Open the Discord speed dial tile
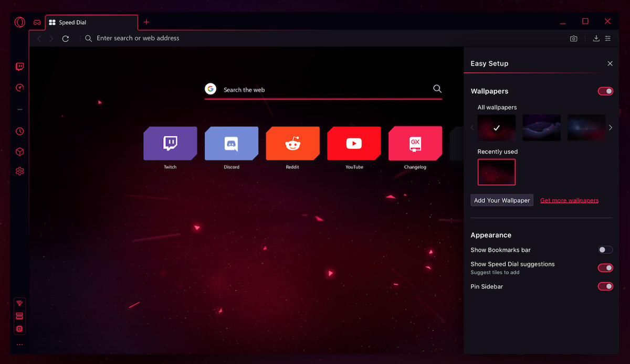Image resolution: width=630 pixels, height=364 pixels. [x=232, y=143]
